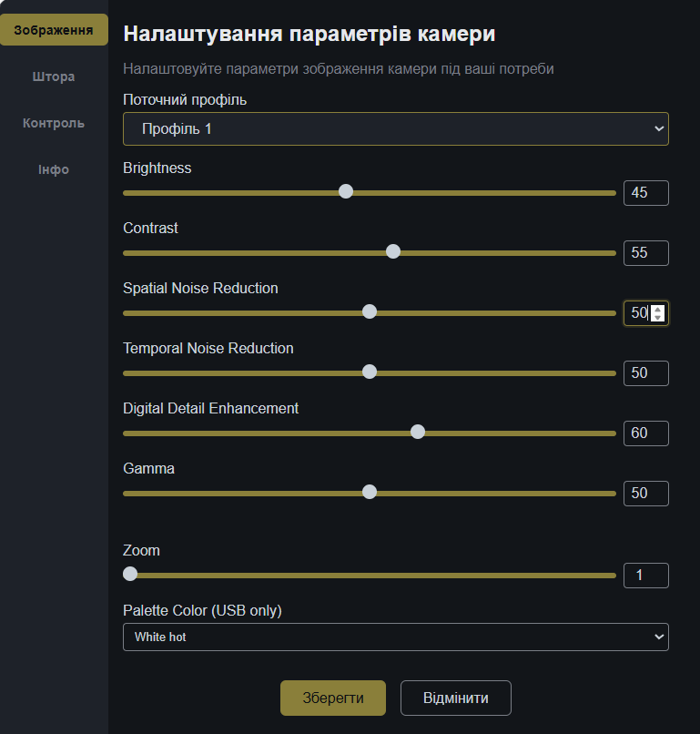Click the Gamma slider handle

370,492
